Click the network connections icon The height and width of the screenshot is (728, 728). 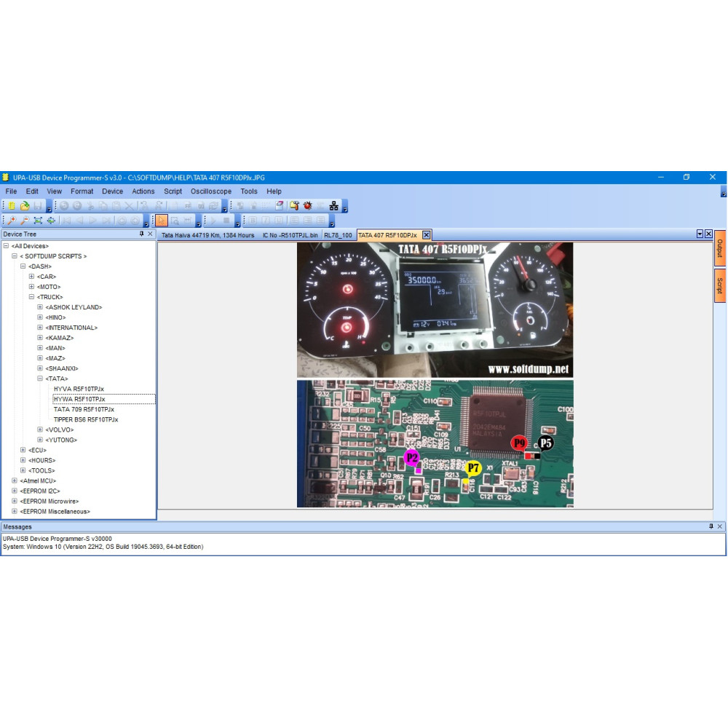click(x=334, y=206)
